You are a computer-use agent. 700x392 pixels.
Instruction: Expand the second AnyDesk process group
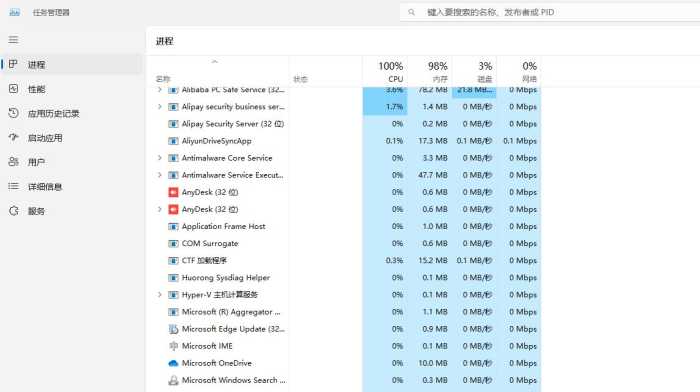pyautogui.click(x=159, y=209)
